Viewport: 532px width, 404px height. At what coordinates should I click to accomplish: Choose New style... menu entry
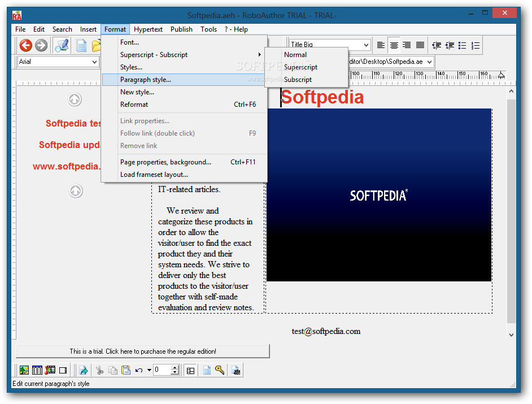coord(184,92)
